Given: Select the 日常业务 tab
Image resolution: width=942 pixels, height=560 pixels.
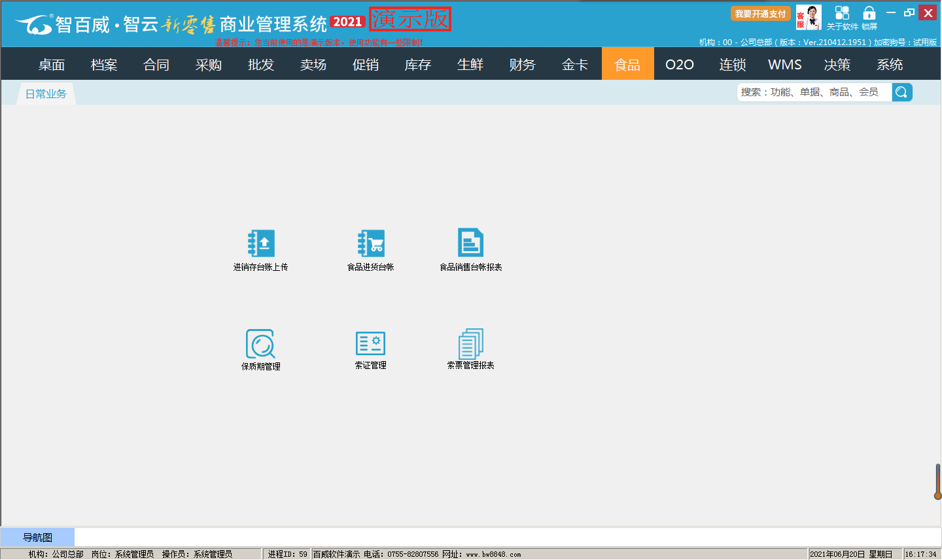Looking at the screenshot, I should tap(46, 94).
